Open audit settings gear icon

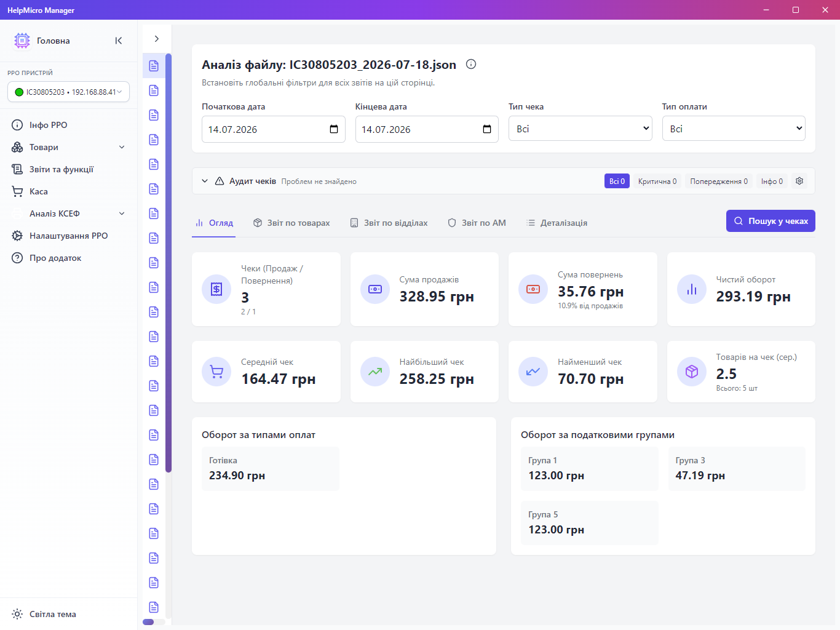pos(799,181)
